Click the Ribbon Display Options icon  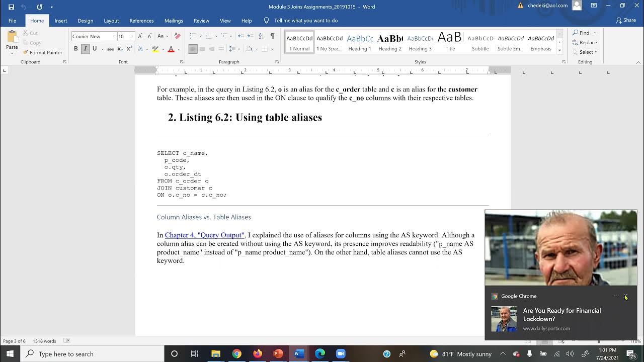pos(594,6)
